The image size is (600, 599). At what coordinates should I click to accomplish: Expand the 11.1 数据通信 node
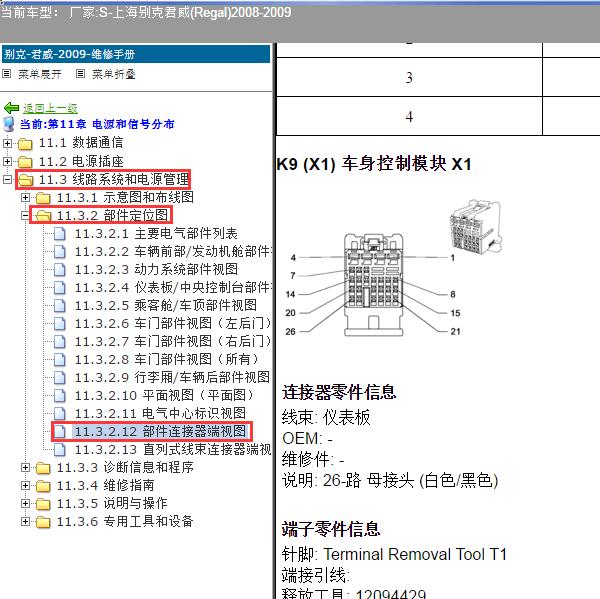tap(7, 143)
